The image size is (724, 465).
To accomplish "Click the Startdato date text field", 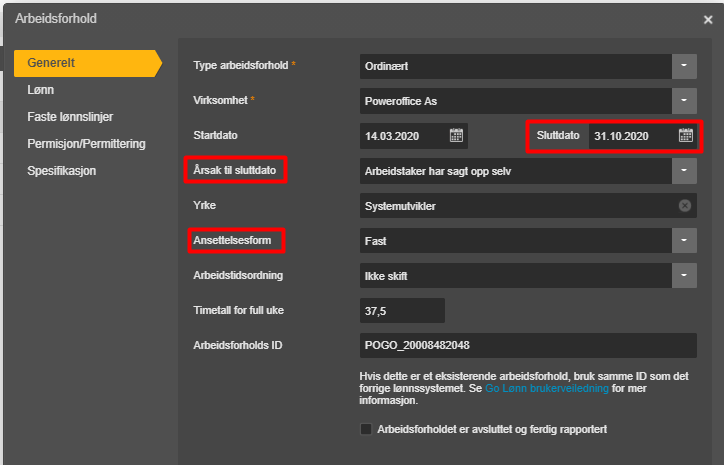I will tap(404, 136).
